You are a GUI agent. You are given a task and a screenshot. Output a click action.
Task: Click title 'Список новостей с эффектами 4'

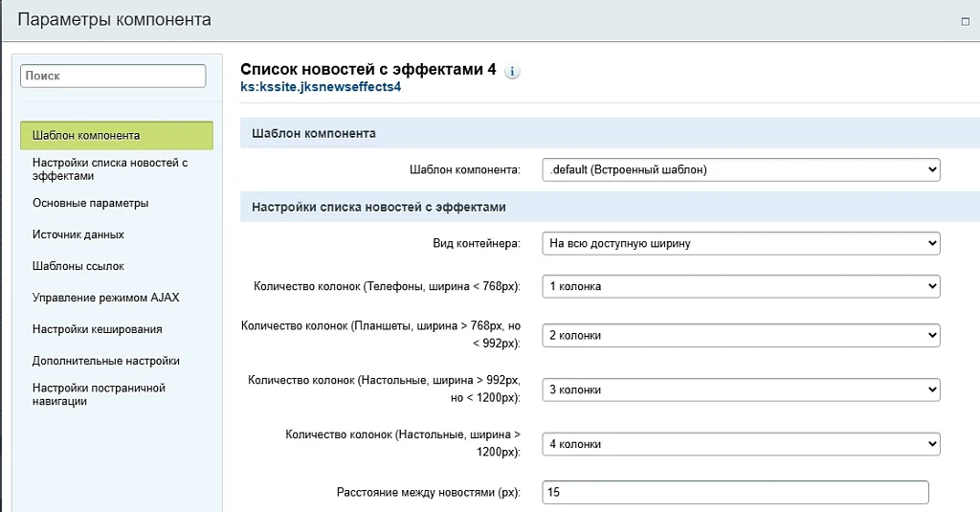pyautogui.click(x=368, y=70)
